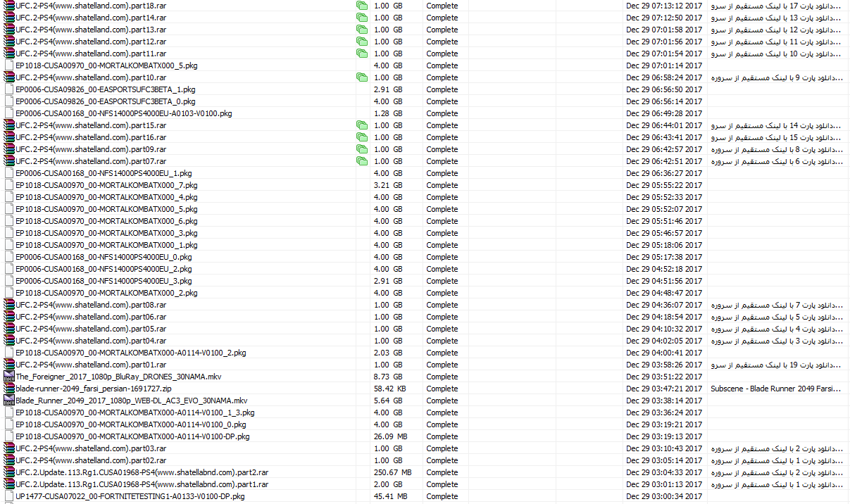Image resolution: width=850 pixels, height=504 pixels.
Task: Select file name EP1018-CUSA00970_00-MORTALKOMBATX000_4.pkg
Action: [106, 197]
